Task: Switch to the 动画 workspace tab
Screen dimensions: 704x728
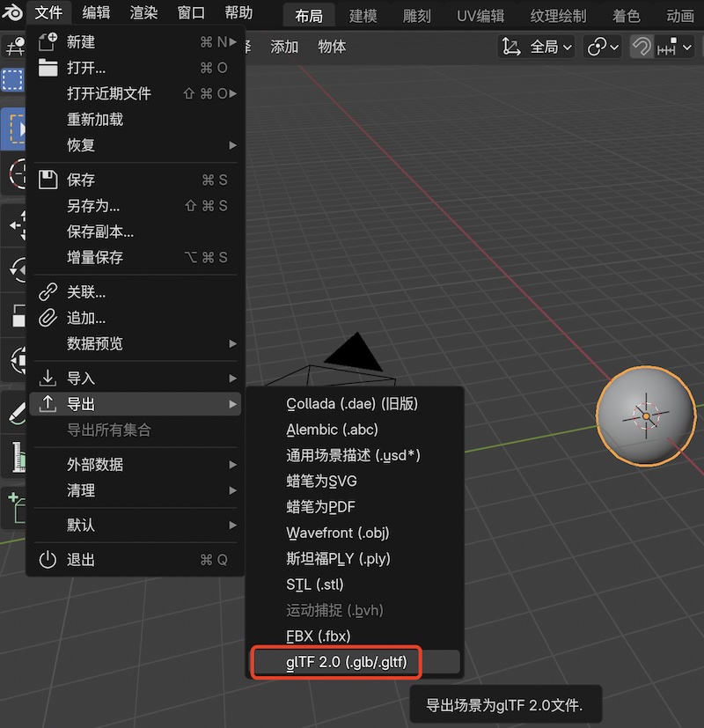Action: [680, 16]
